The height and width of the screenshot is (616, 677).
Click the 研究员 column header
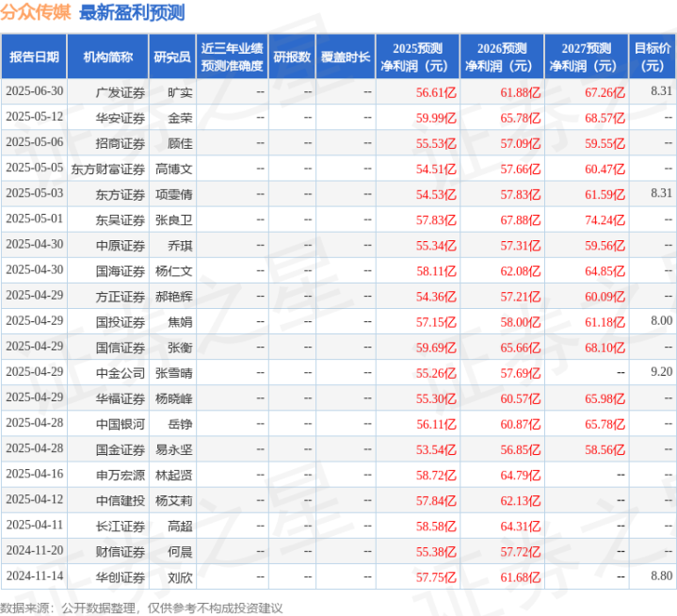[172, 57]
